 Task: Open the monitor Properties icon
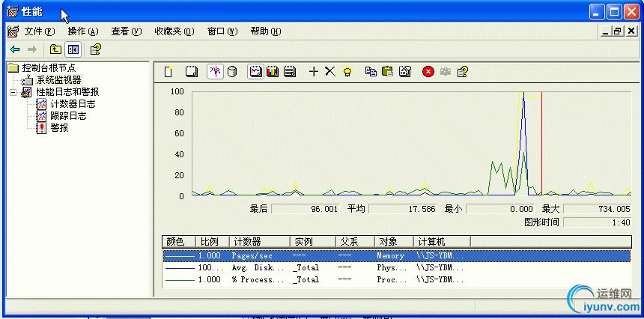tap(405, 72)
